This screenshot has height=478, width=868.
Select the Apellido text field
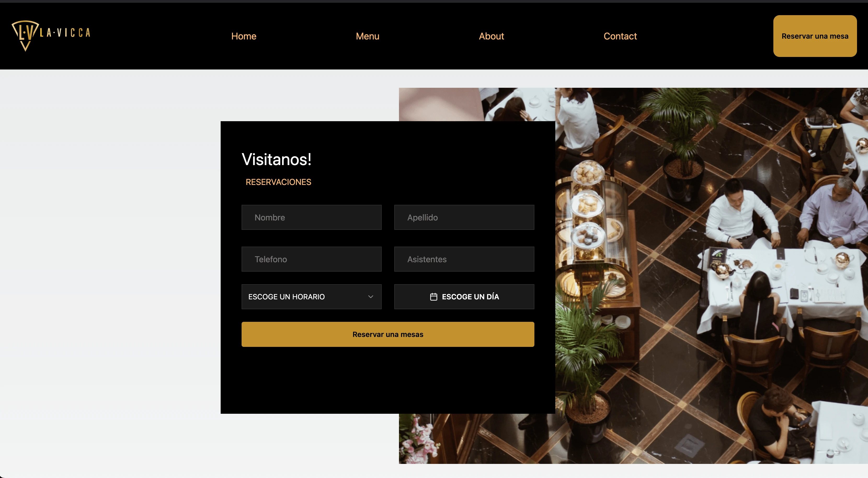464,218
